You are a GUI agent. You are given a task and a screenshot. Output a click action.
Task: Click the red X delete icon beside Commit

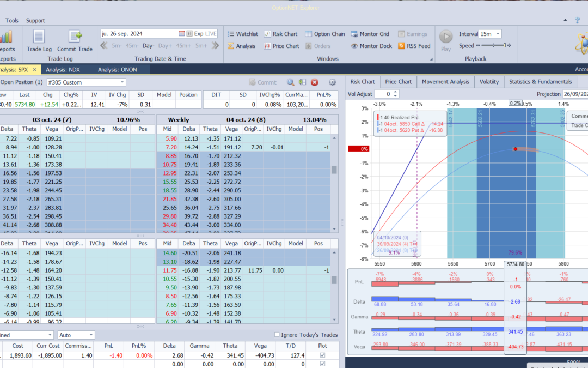[x=315, y=82]
